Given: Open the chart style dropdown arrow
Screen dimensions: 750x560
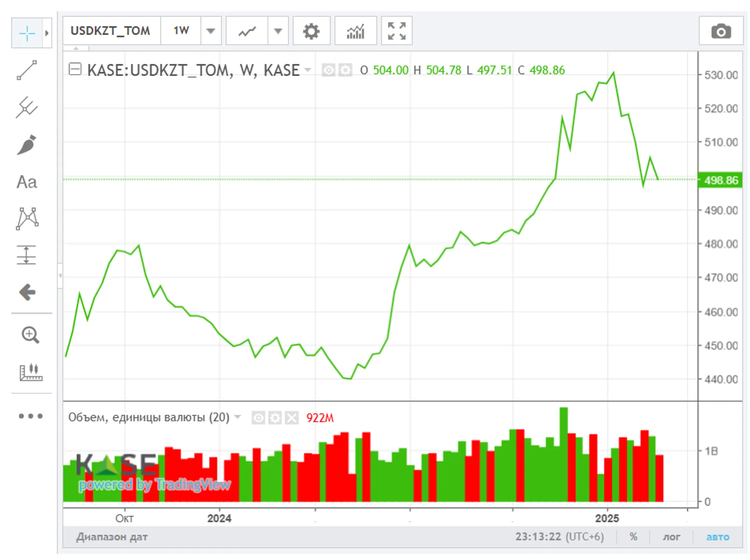Looking at the screenshot, I should point(278,31).
